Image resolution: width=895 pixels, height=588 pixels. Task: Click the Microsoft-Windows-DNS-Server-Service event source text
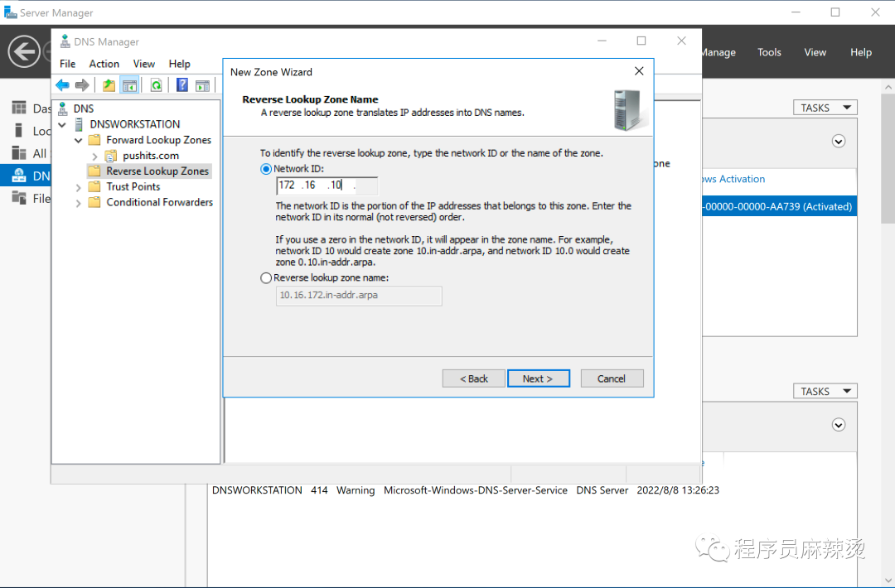[476, 490]
